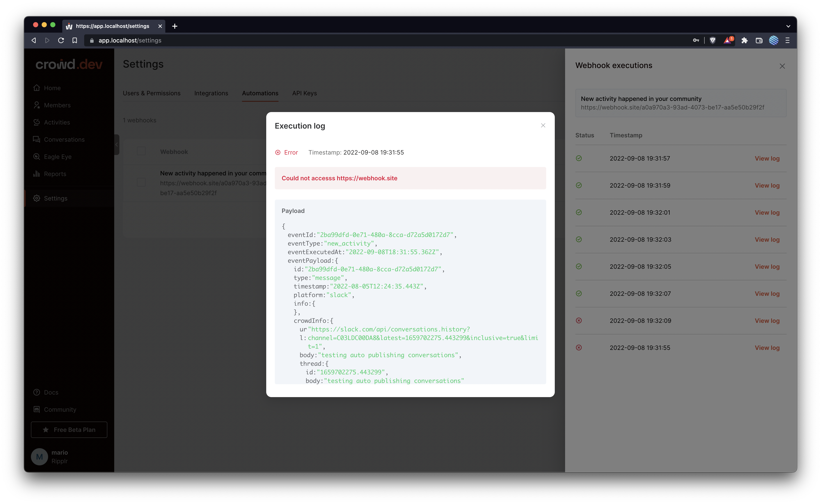The image size is (821, 504).
Task: Click the success status icon for 19:32:01
Action: 579,212
